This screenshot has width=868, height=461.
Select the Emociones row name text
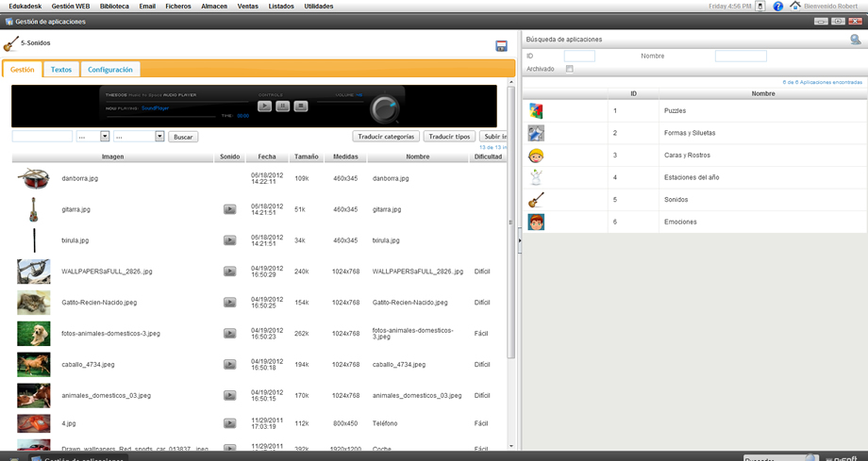pos(680,222)
